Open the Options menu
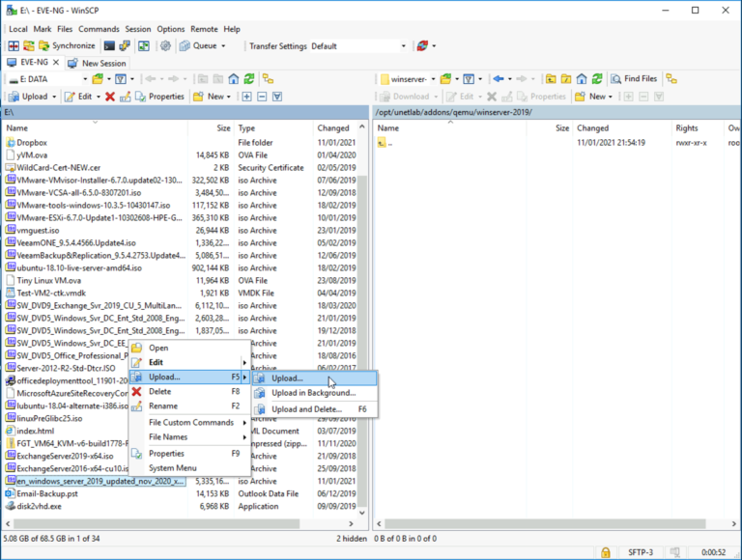The image size is (742, 560). [x=170, y=29]
